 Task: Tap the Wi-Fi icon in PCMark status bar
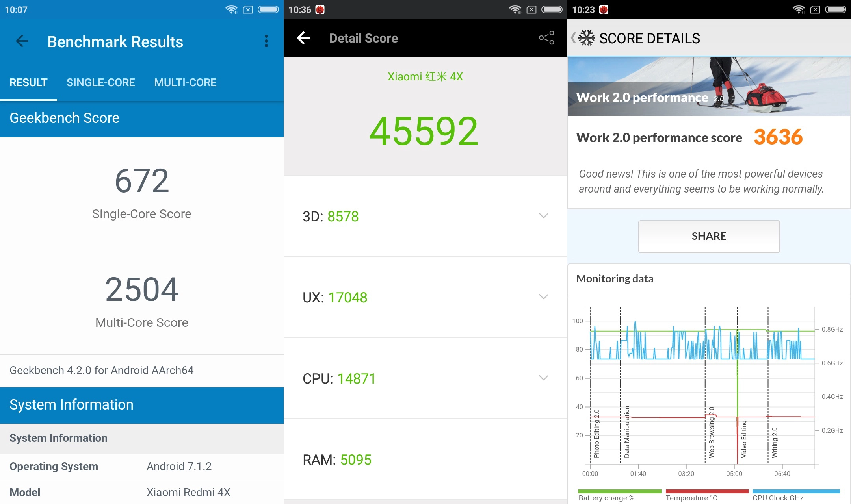pos(799,9)
